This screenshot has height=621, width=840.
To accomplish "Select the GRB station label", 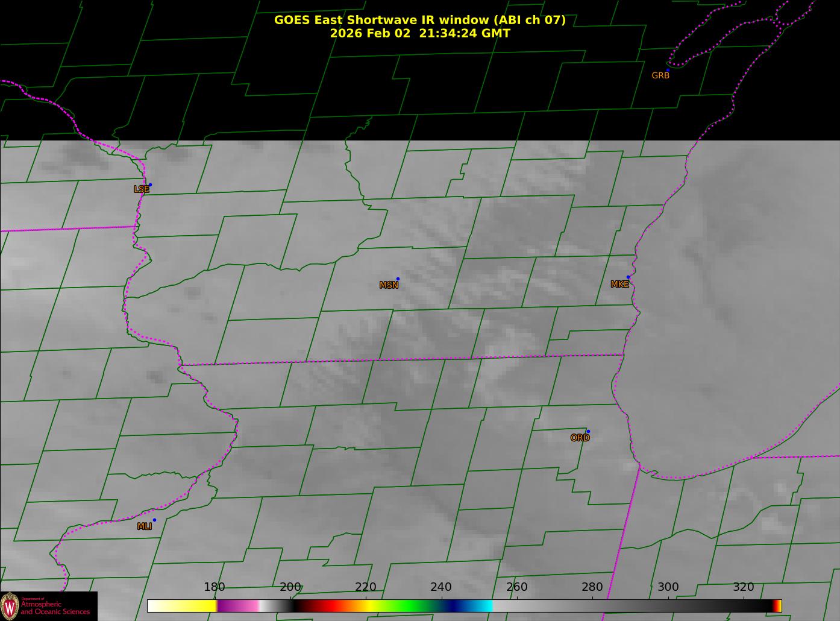I will (x=660, y=76).
